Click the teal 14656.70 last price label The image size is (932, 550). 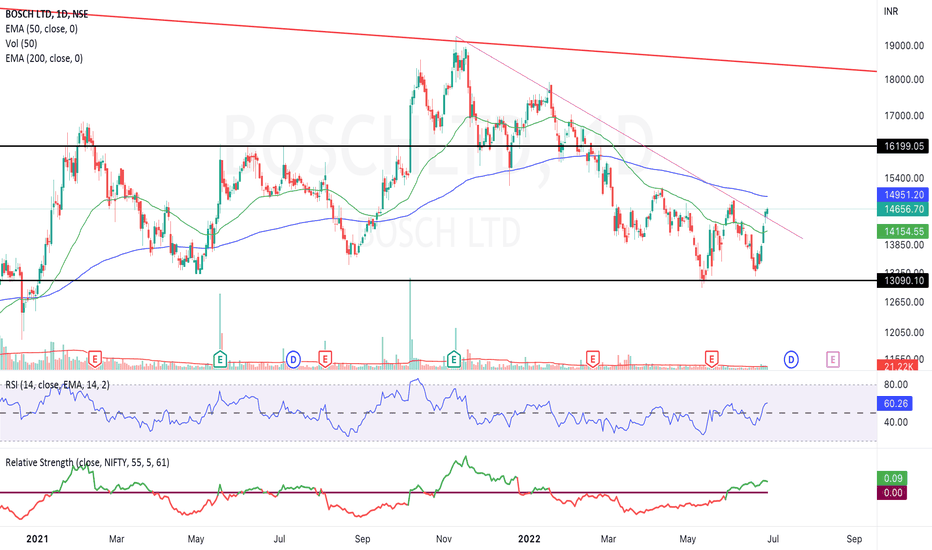(903, 209)
